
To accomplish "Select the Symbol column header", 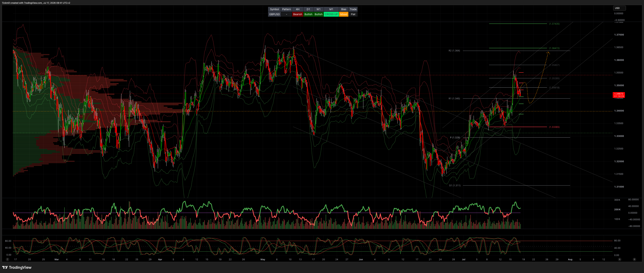I will [x=274, y=9].
